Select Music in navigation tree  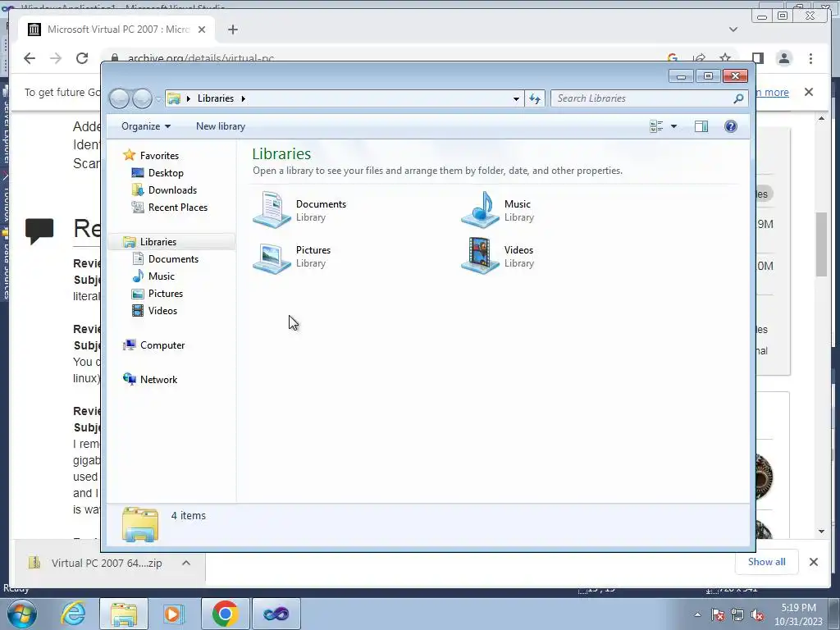coord(162,276)
